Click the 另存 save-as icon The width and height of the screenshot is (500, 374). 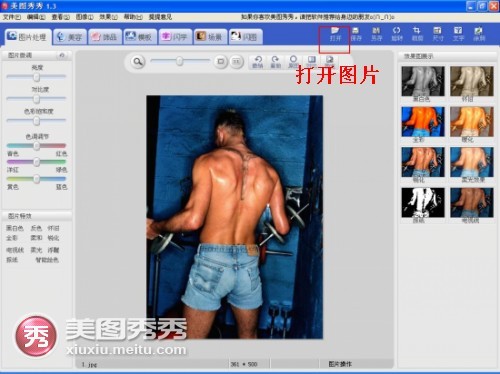[x=376, y=34]
